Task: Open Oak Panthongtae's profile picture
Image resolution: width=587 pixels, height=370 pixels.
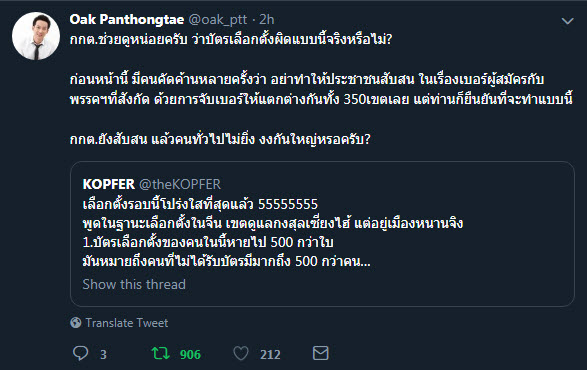Action: (36, 36)
